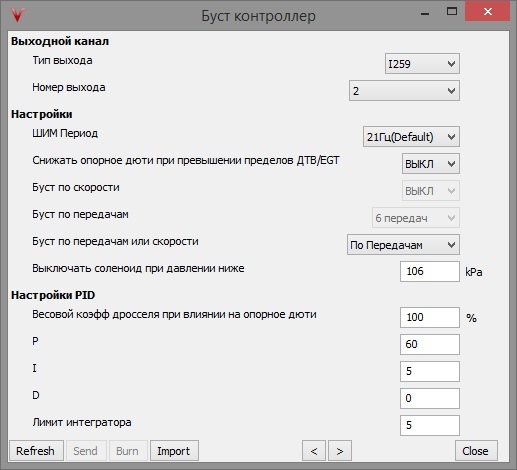Close window using red X button

(487, 12)
